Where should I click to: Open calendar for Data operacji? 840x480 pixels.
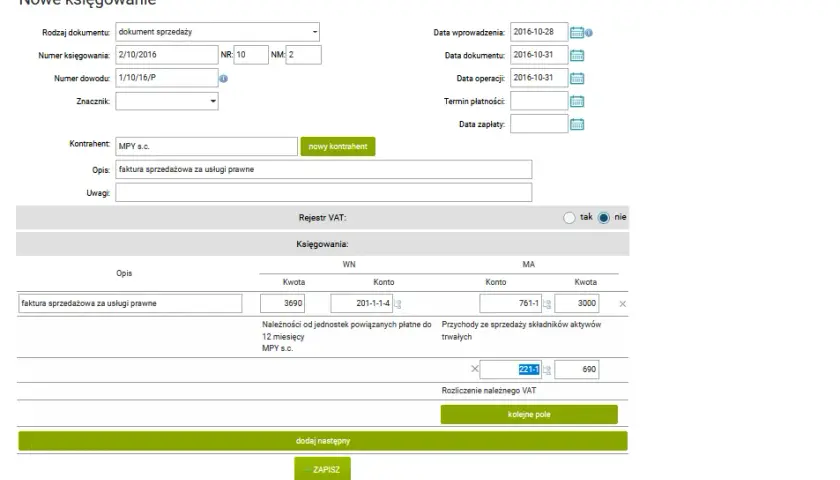[x=576, y=78]
